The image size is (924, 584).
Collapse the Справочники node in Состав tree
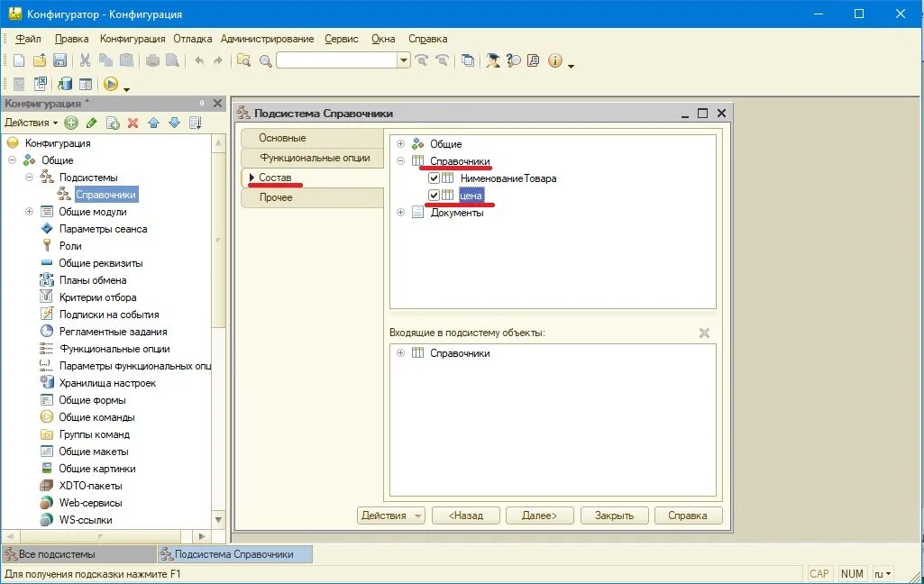(x=401, y=161)
